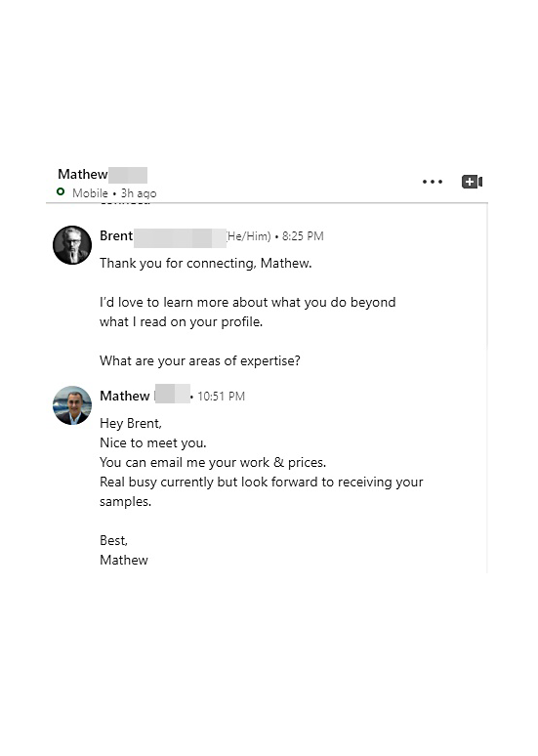Click 'You can email me your work & prices.'
Viewport: 538px width, 756px height.
pyautogui.click(x=213, y=462)
